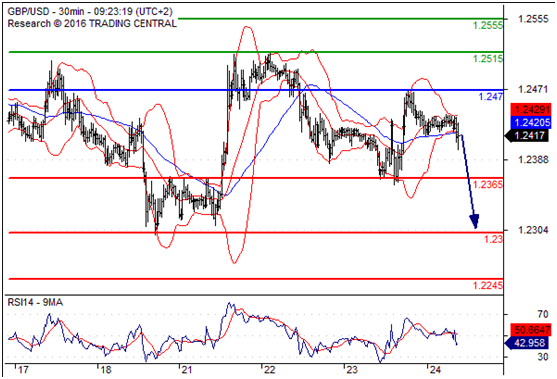This screenshot has height=379, width=557.
Task: Click the RSI 70 level label
Action: [542, 314]
